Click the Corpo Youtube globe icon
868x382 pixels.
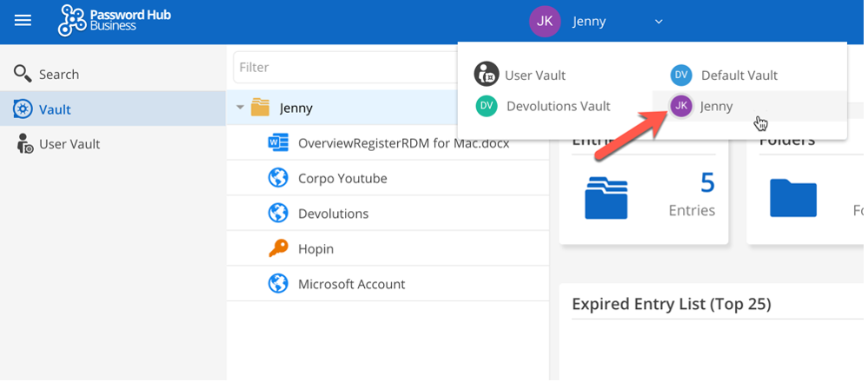point(278,178)
